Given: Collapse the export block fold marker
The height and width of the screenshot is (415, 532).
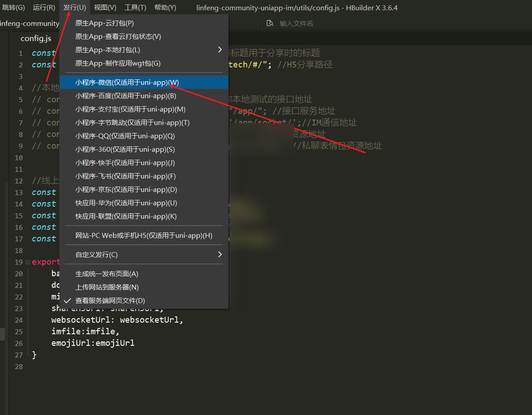Looking at the screenshot, I should tap(28, 262).
